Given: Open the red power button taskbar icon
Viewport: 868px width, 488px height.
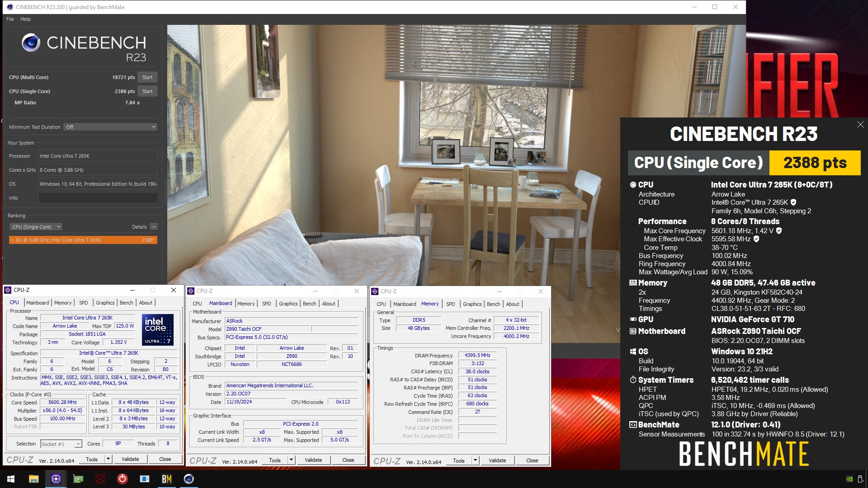Looking at the screenshot, I should point(123,479).
